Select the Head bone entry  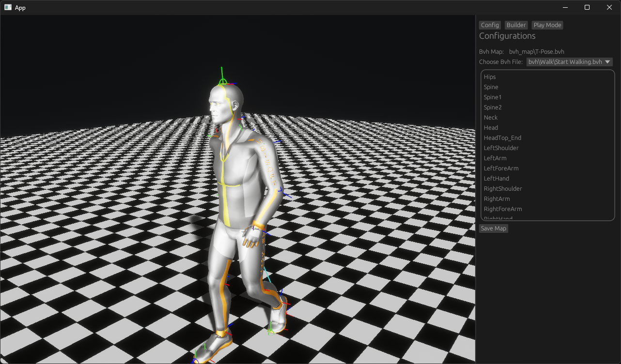click(491, 128)
